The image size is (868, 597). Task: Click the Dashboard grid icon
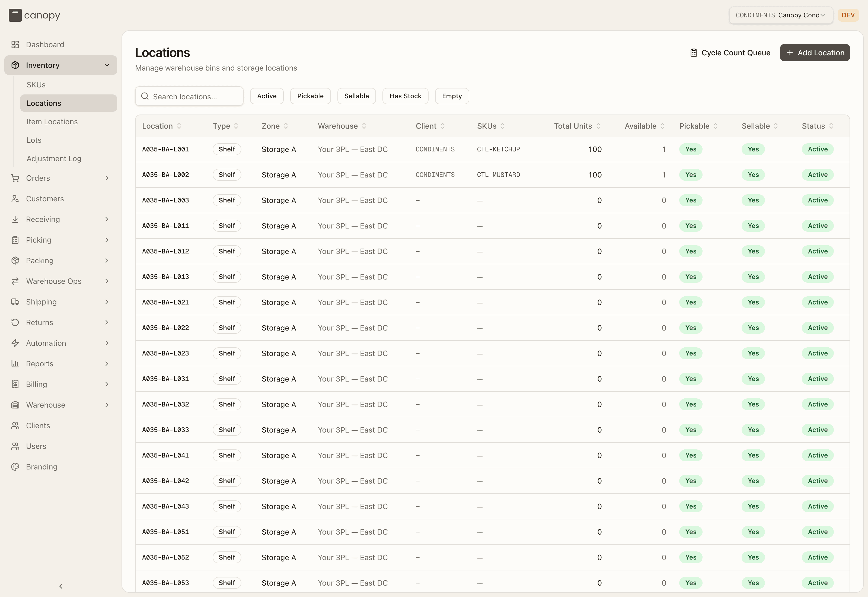[x=15, y=45]
